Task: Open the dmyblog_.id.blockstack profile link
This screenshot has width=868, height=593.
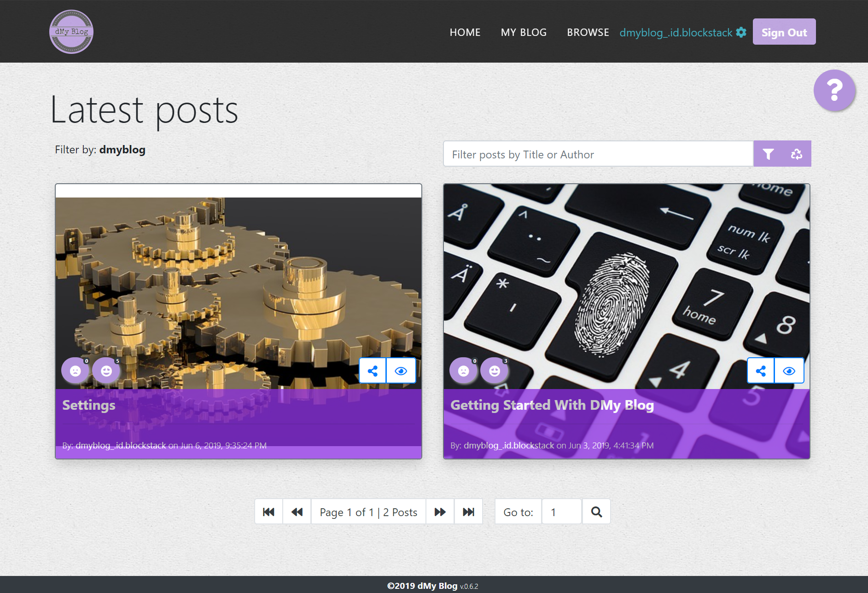Action: pos(675,32)
